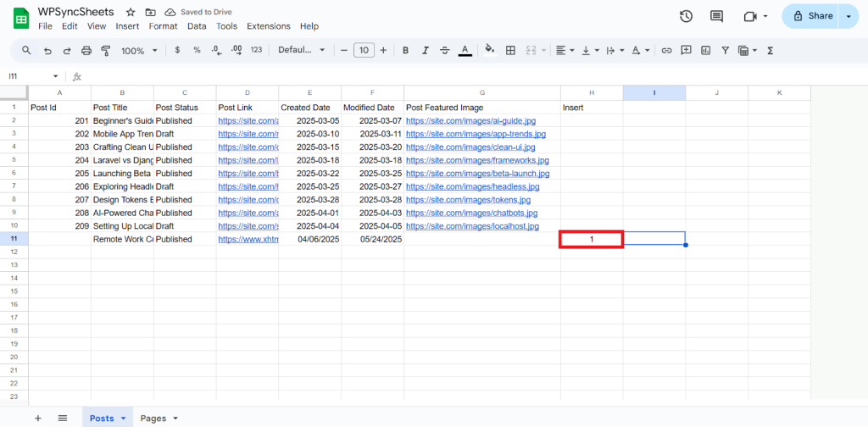The height and width of the screenshot is (427, 868).
Task: Select the Remote Work title cell
Action: (122, 240)
